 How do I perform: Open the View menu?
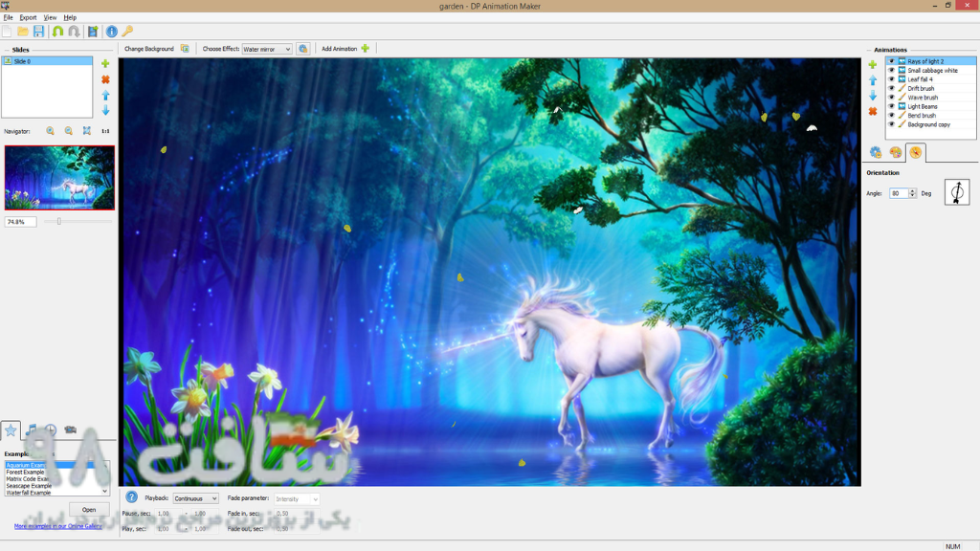click(x=50, y=17)
